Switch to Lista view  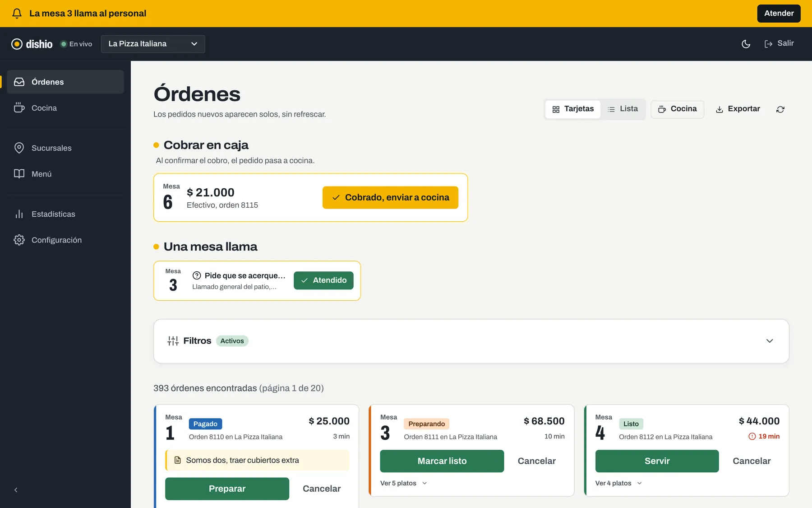[623, 109]
